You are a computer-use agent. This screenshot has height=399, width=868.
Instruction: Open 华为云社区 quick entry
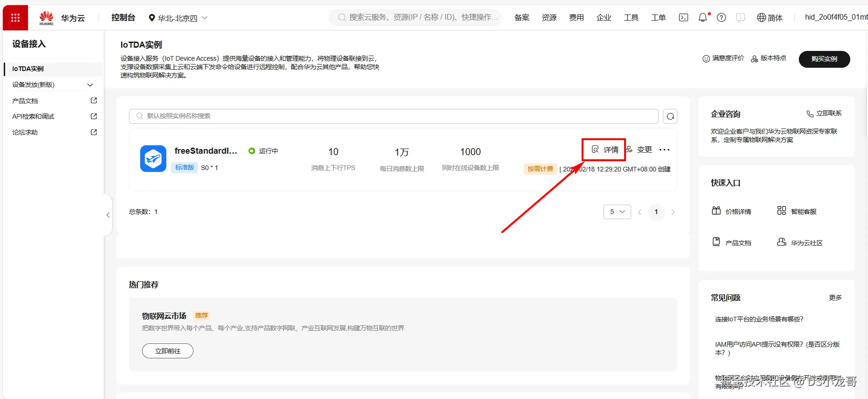coord(800,242)
